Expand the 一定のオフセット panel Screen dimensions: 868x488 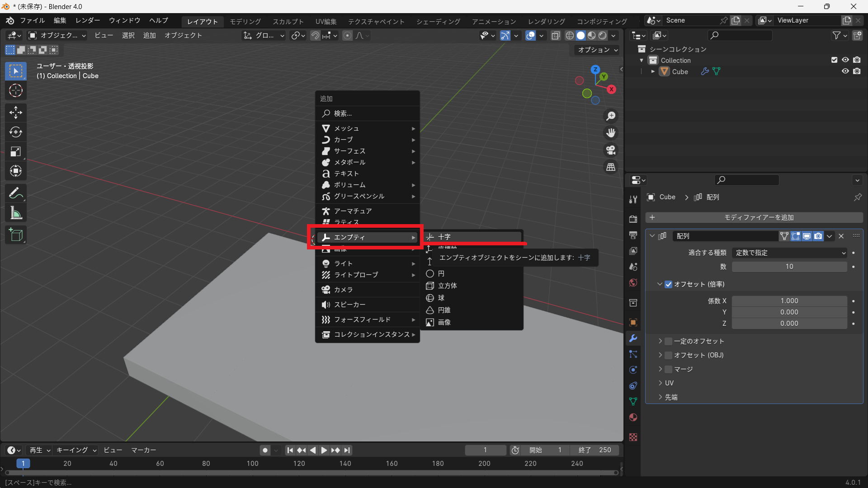pyautogui.click(x=660, y=341)
